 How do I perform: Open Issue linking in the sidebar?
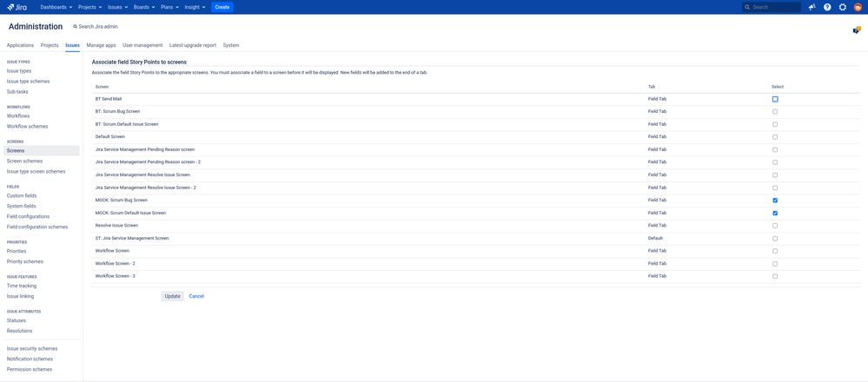[x=21, y=296]
